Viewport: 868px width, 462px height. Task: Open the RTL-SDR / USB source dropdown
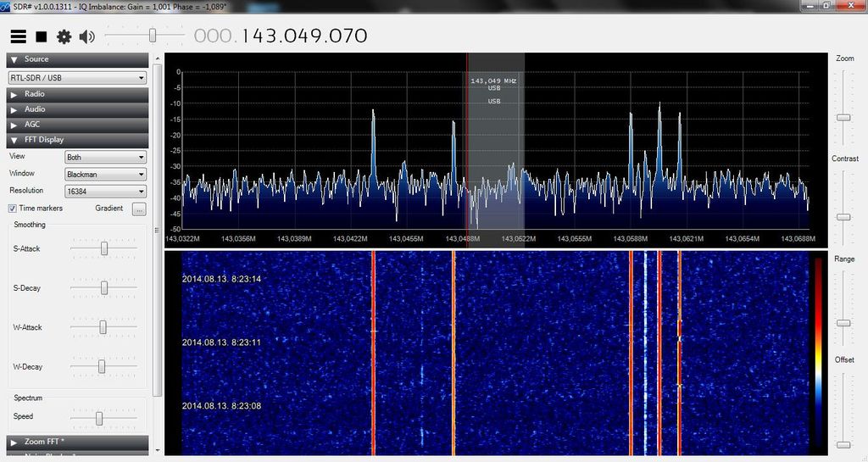pyautogui.click(x=77, y=78)
